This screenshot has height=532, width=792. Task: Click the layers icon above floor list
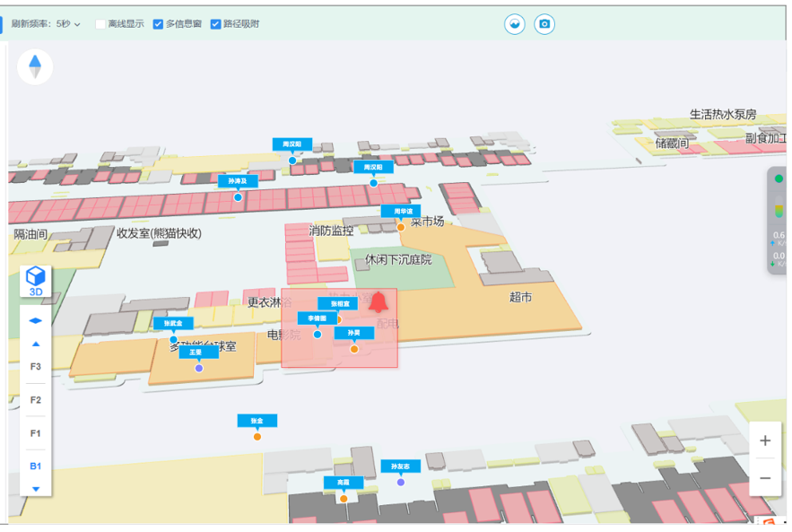click(x=36, y=320)
